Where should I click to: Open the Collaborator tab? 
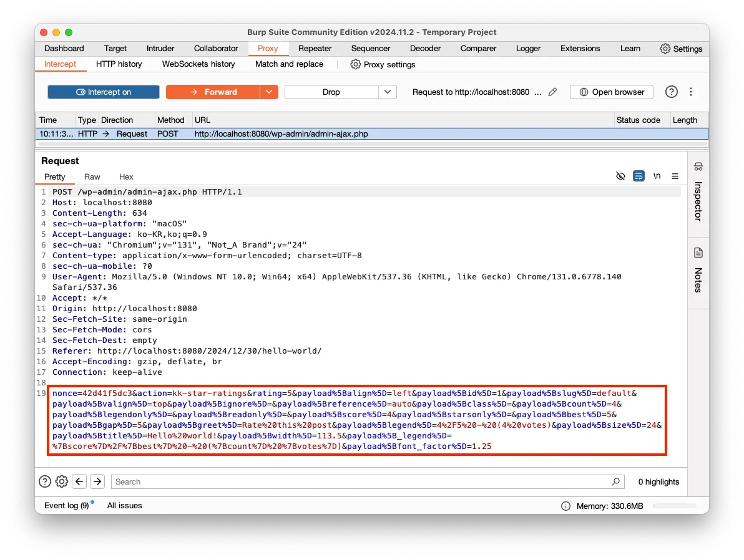216,49
